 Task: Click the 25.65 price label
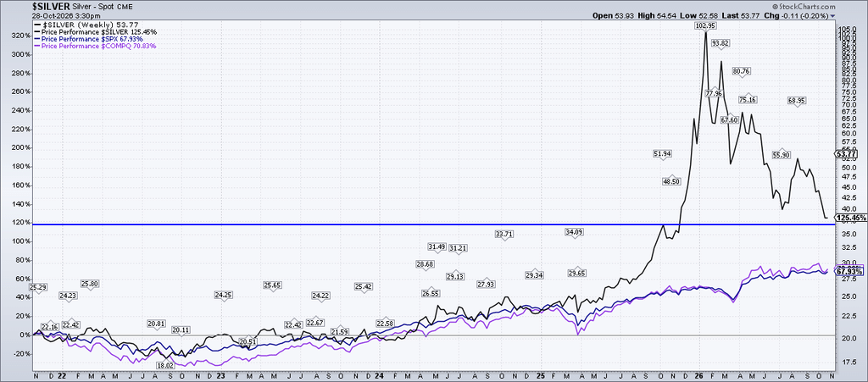(x=272, y=285)
